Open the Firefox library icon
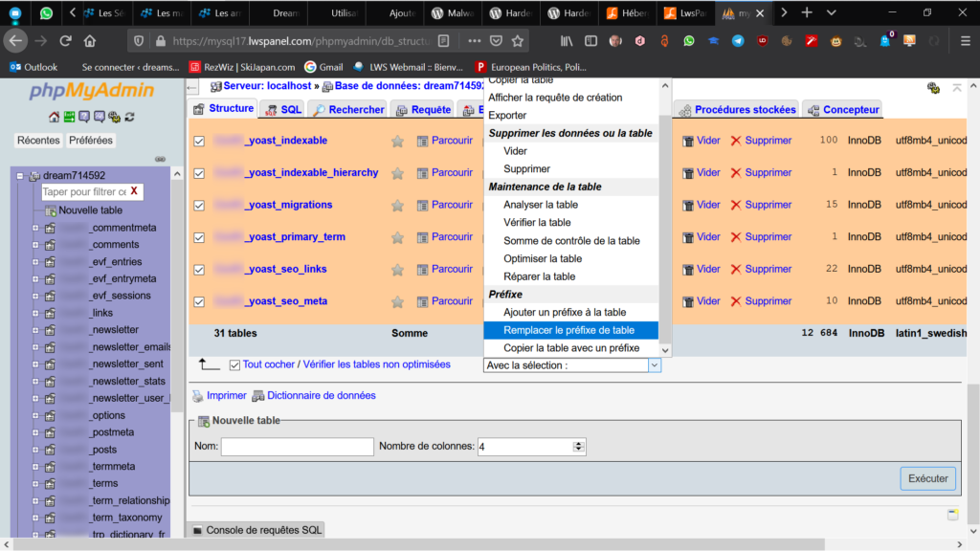The width and height of the screenshot is (980, 551). click(x=567, y=41)
